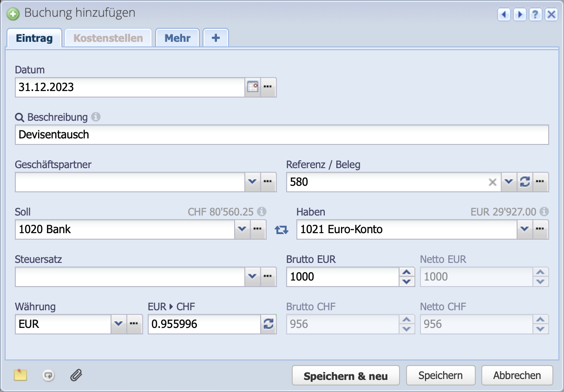Attach a file using the paperclip icon

tap(76, 375)
